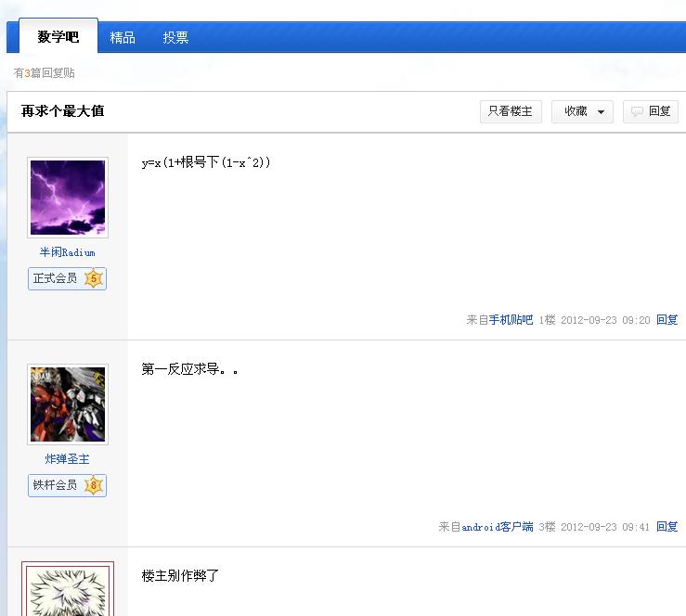Reply to the 3楼 post
Image resolution: width=686 pixels, height=616 pixels.
667,527
